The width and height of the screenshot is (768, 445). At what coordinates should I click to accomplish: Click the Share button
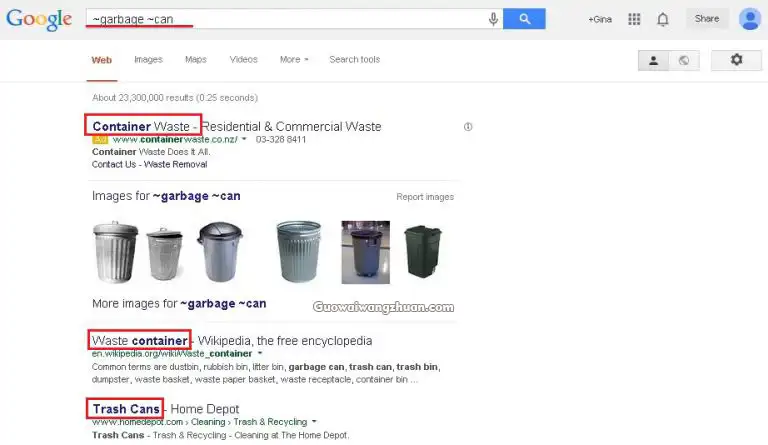pos(707,19)
